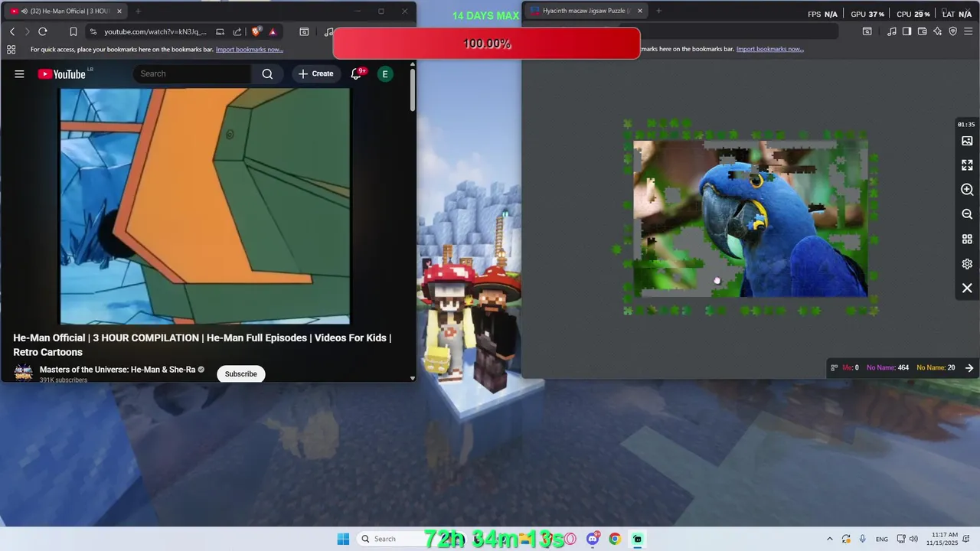
Task: Open the ENG language switcher
Action: click(882, 539)
